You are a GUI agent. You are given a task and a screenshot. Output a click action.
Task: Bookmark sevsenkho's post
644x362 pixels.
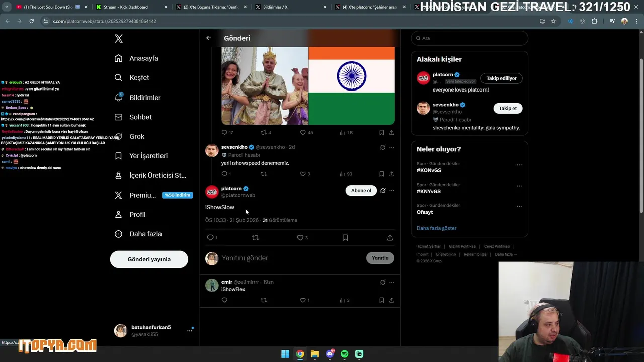[381, 174]
